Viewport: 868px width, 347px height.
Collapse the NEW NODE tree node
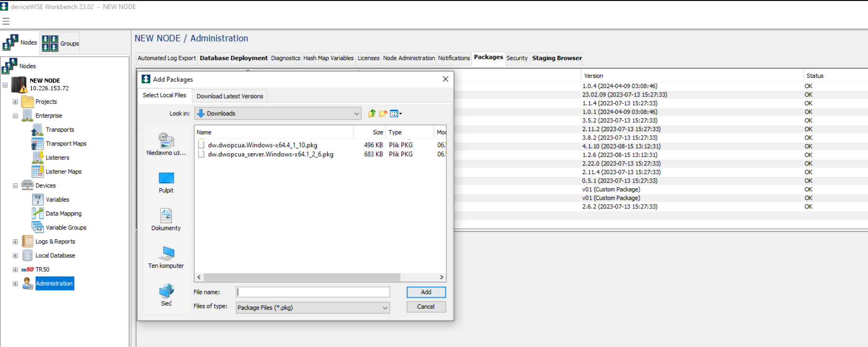click(x=5, y=85)
